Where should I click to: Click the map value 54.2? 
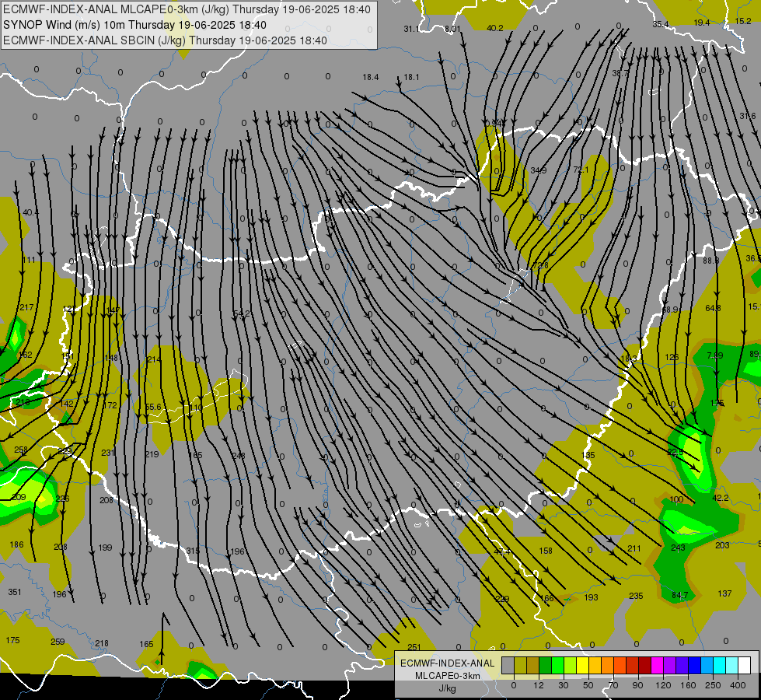pyautogui.click(x=242, y=313)
